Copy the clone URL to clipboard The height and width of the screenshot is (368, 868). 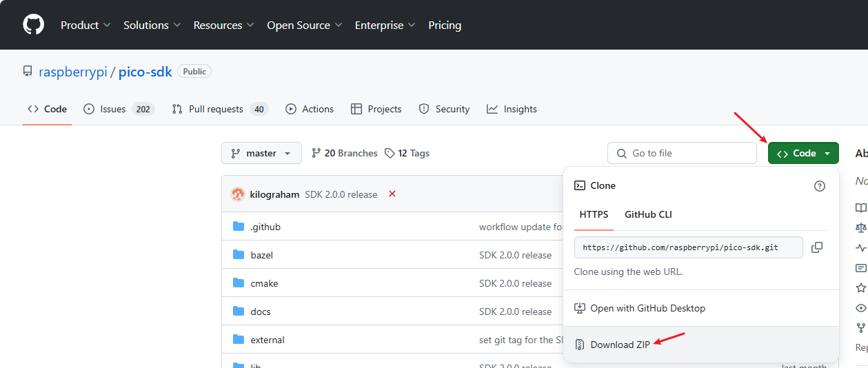tap(817, 247)
